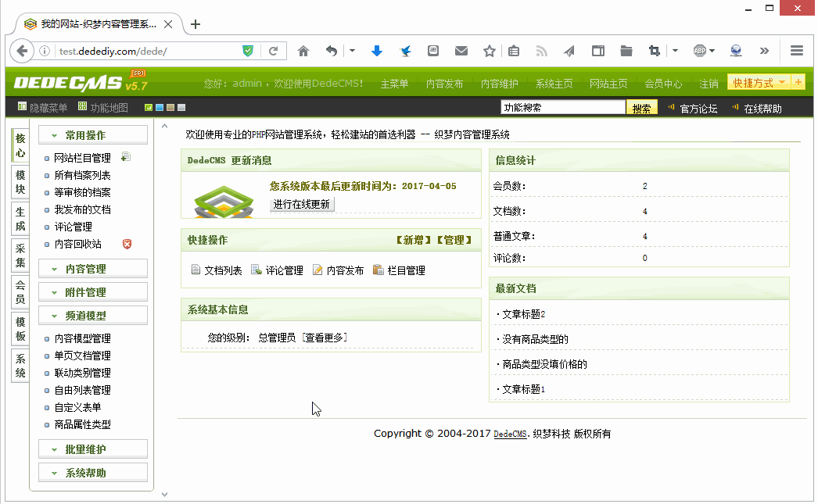
Task: Click the red shield icon beside 内容回收站
Action: coord(127,245)
